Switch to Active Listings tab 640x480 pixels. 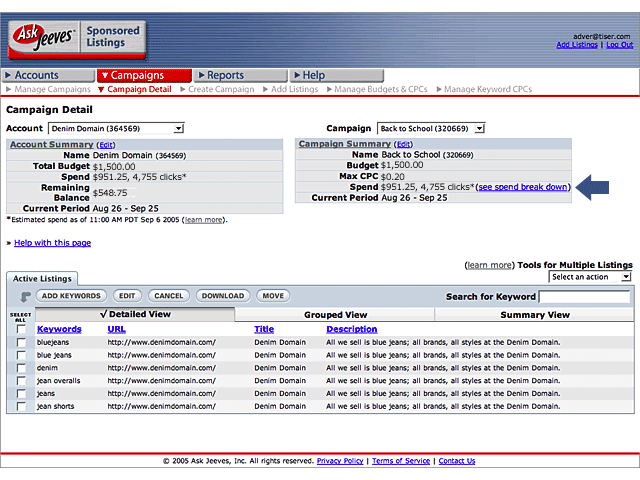42,279
